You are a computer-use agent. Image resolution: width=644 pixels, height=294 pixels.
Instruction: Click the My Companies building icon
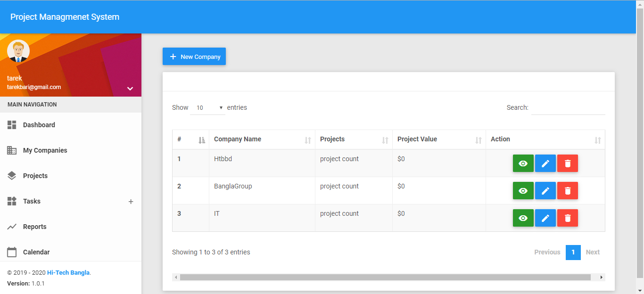click(12, 150)
